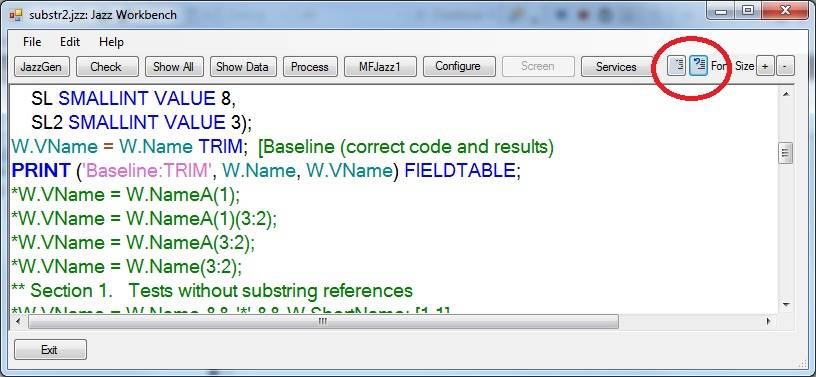The height and width of the screenshot is (377, 816).
Task: Click the MFJazz1 button
Action: pos(380,67)
